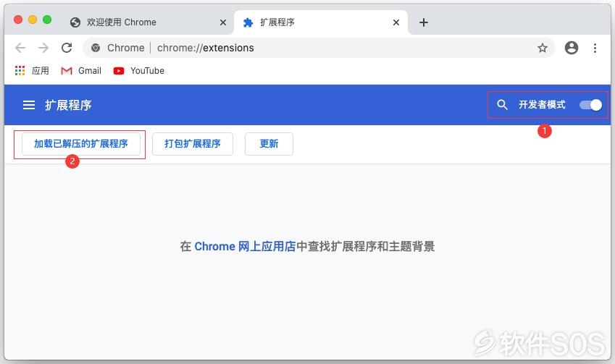Open the extensions hamburger sidebar menu

[x=29, y=105]
